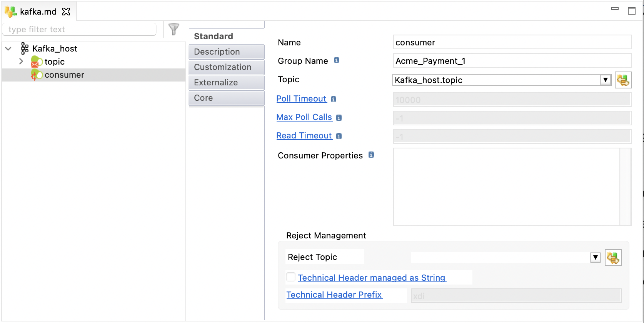Screen dimensions: 644x323
Task: Click Read Timeout info icon
Action: pos(339,136)
